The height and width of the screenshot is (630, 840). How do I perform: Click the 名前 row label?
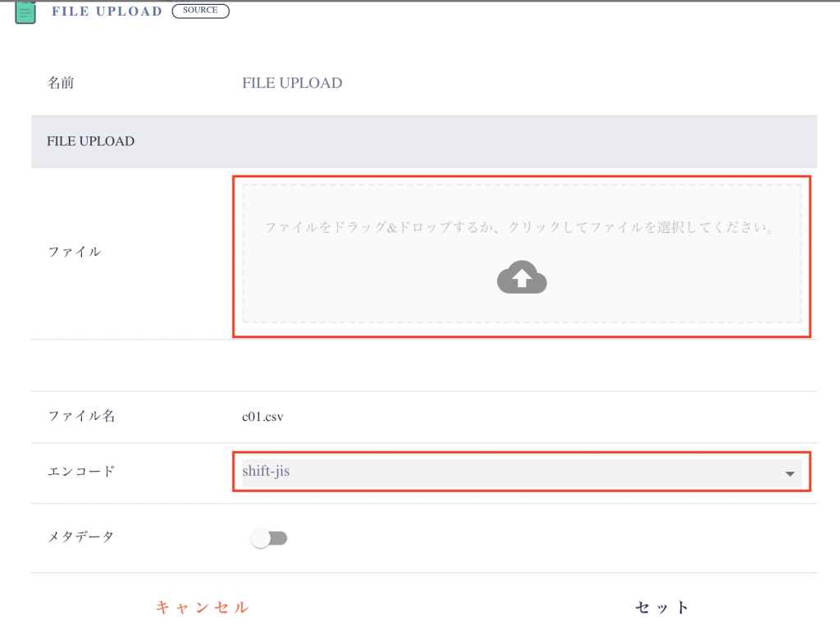click(61, 83)
